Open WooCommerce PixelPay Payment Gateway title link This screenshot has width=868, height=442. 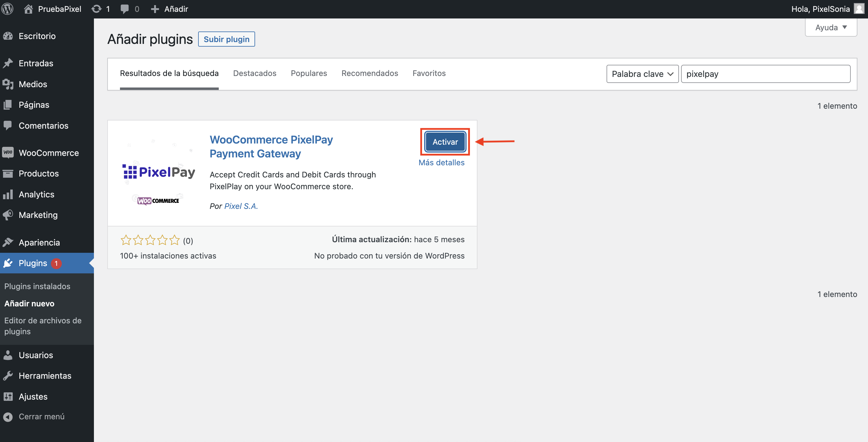(271, 147)
